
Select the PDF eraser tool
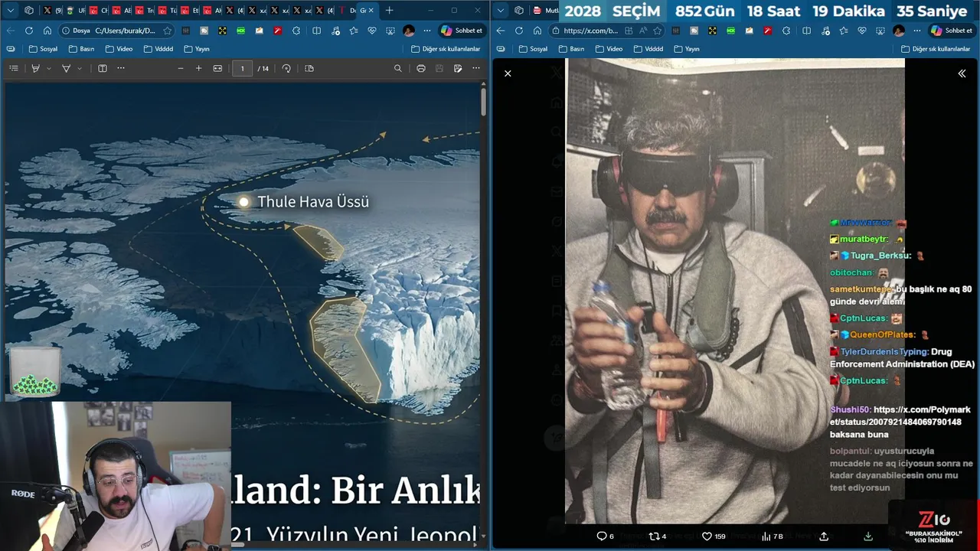(x=66, y=68)
